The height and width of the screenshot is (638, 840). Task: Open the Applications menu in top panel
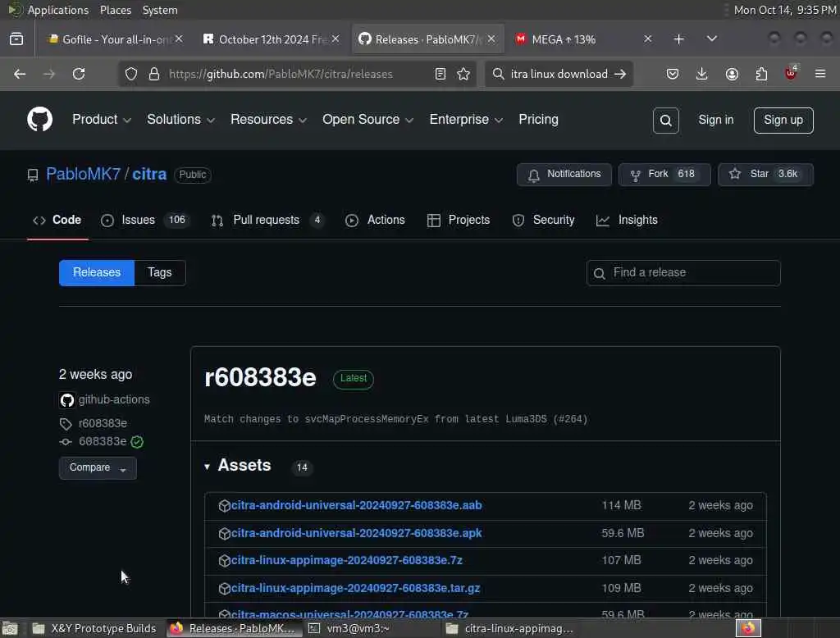point(58,10)
